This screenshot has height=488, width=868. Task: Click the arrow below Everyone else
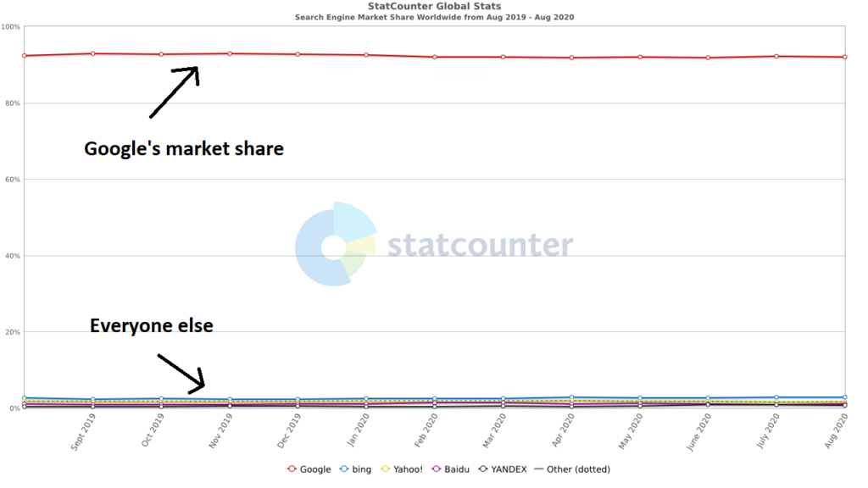pyautogui.click(x=181, y=374)
